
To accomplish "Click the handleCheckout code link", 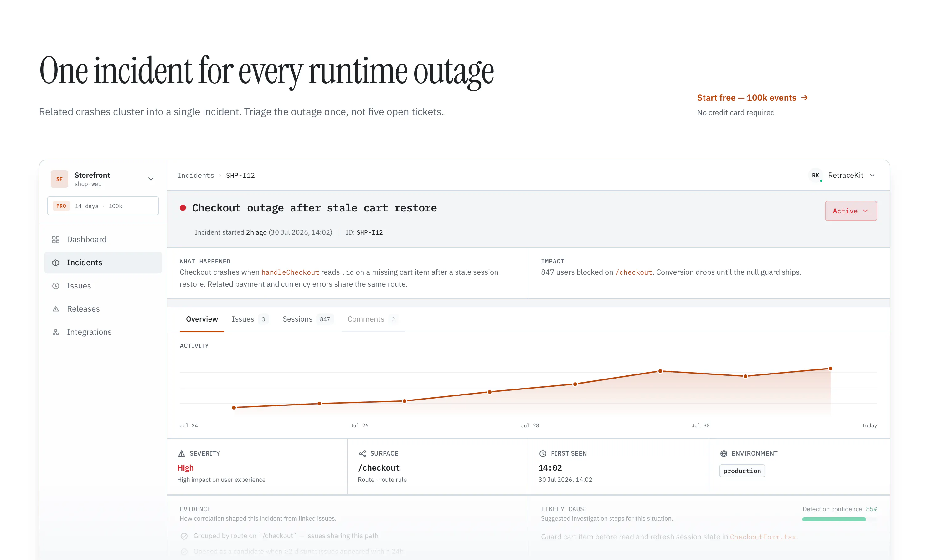I will [290, 272].
